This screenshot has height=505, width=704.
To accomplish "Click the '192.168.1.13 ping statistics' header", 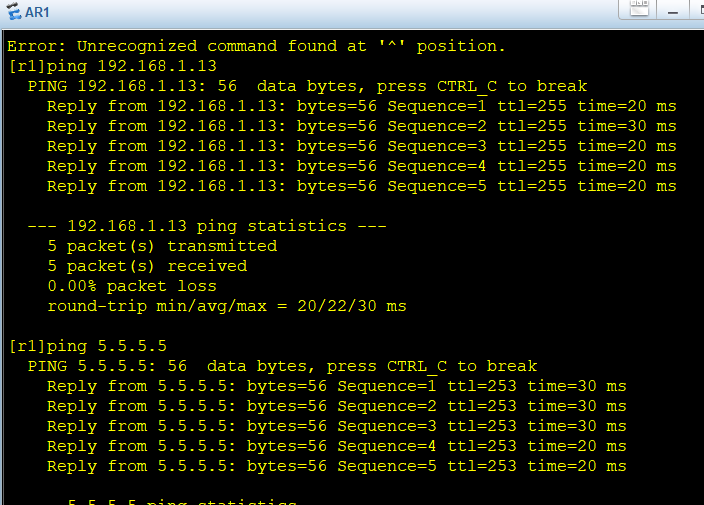I will point(206,226).
